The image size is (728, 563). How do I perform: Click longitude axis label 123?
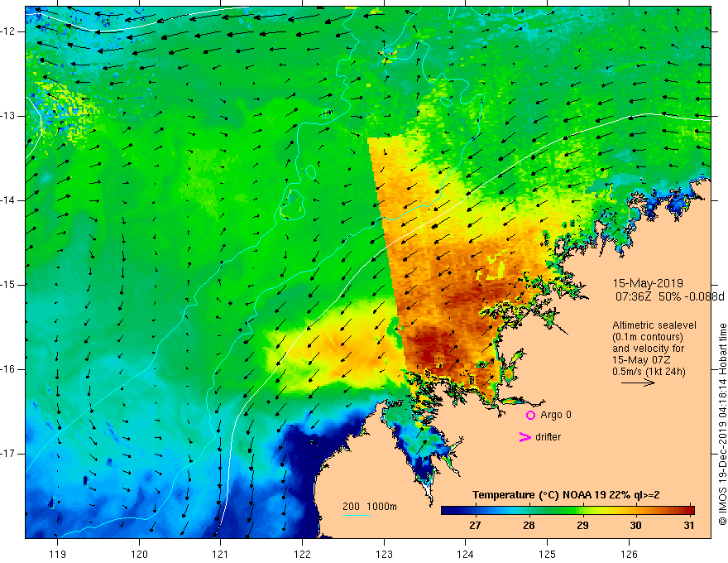(x=384, y=554)
